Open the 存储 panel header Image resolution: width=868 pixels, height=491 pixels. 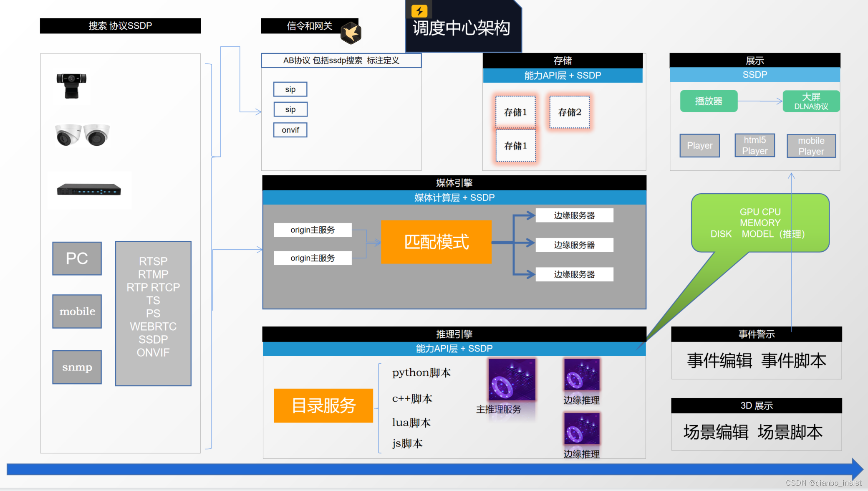click(x=563, y=60)
